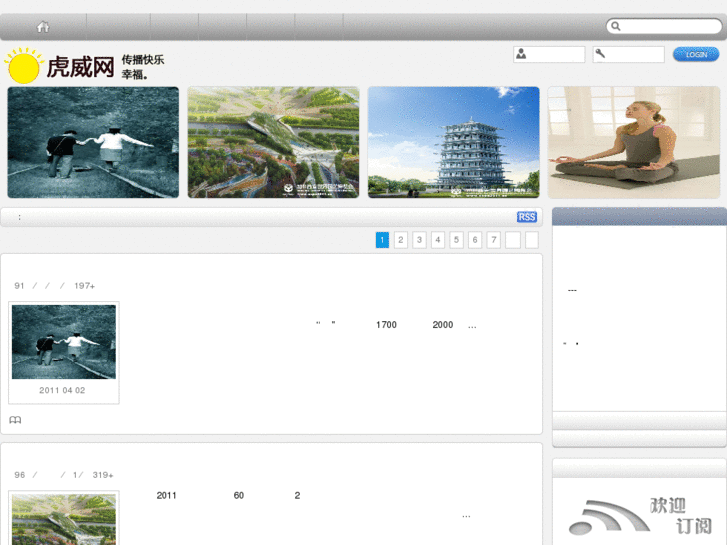Go to page 2
The width and height of the screenshot is (727, 545).
[x=401, y=240]
